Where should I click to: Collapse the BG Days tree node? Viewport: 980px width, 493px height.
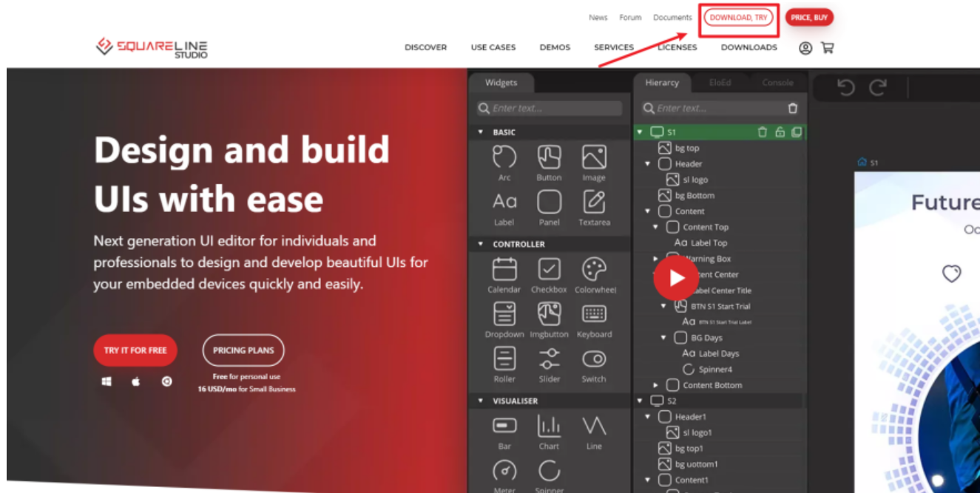click(664, 338)
